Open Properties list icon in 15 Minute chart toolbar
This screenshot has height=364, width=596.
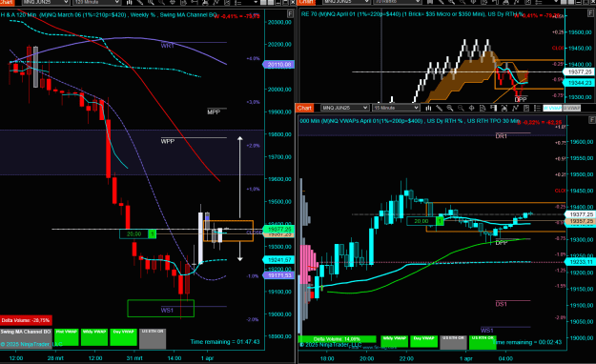click(x=537, y=108)
